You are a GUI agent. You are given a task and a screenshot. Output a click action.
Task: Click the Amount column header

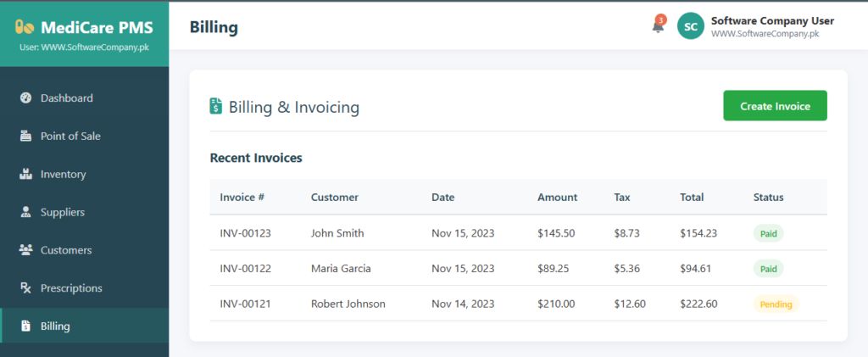point(557,198)
